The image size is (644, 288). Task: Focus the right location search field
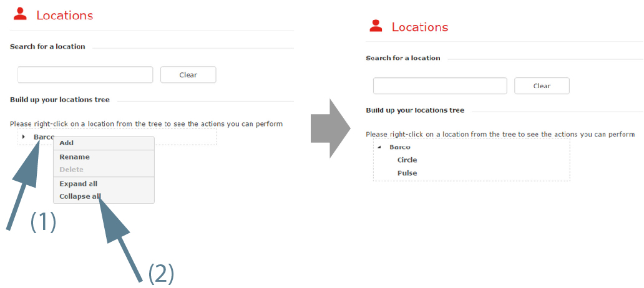pos(441,86)
